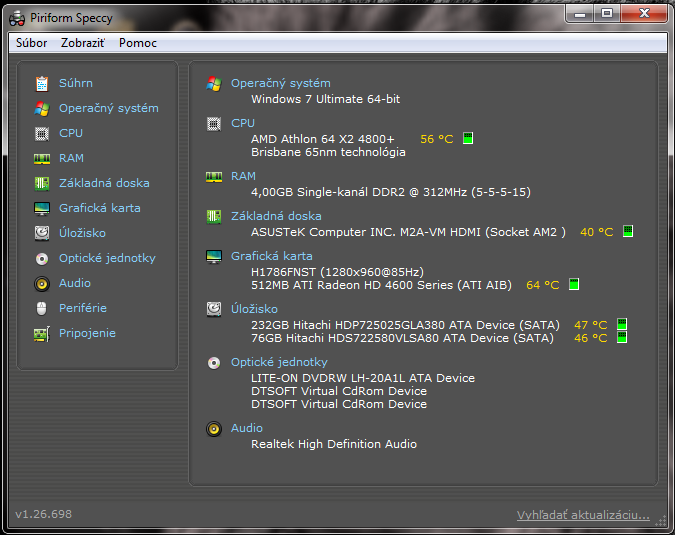Go to RAM section in the sidebar
Viewport: 675px width, 535px height.
coord(71,158)
